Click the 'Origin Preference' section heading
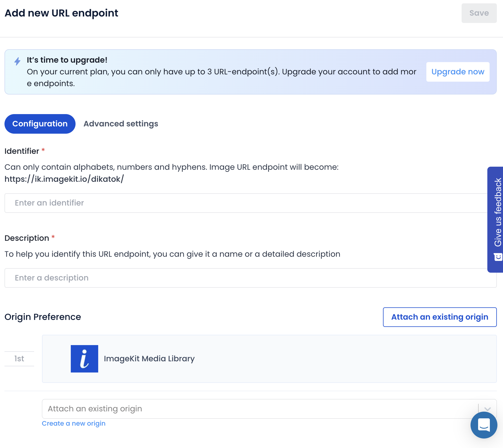The height and width of the screenshot is (448, 503). pyautogui.click(x=43, y=317)
